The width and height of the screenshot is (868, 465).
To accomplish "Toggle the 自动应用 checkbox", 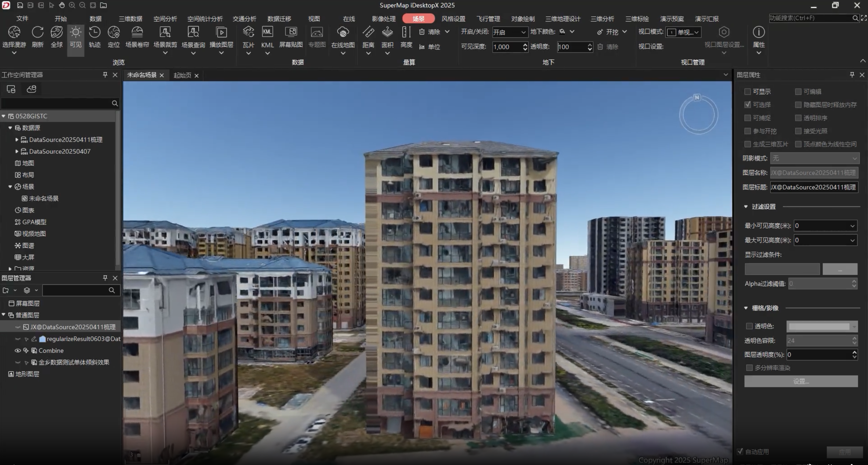I will click(740, 451).
